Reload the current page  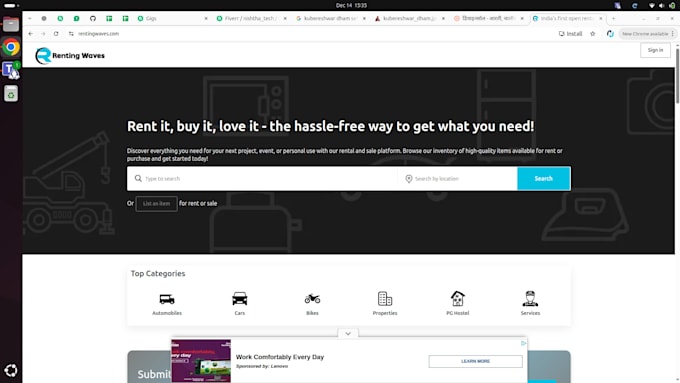point(56,33)
